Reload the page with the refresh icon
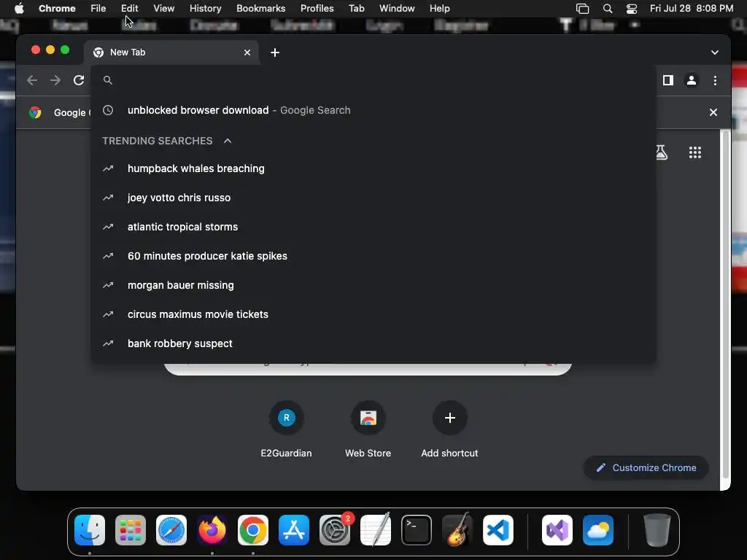Viewport: 747px width, 560px height. click(79, 80)
